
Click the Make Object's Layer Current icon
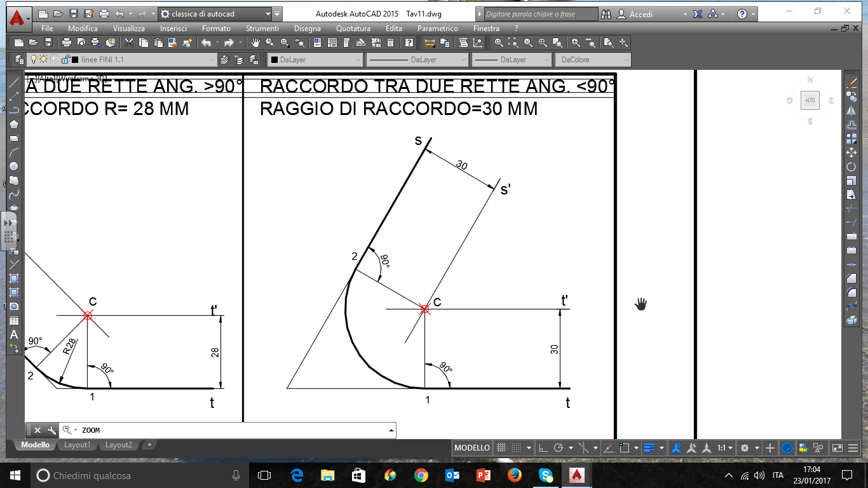click(224, 60)
